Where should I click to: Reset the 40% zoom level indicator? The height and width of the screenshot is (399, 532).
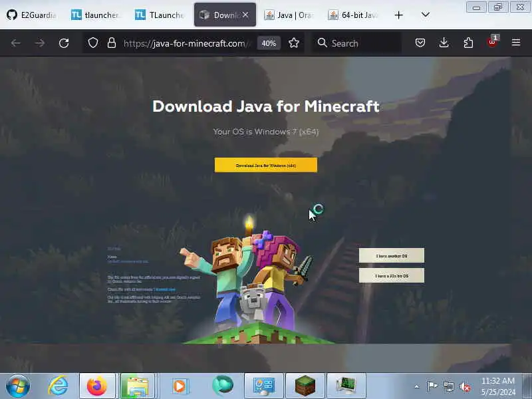pyautogui.click(x=269, y=43)
